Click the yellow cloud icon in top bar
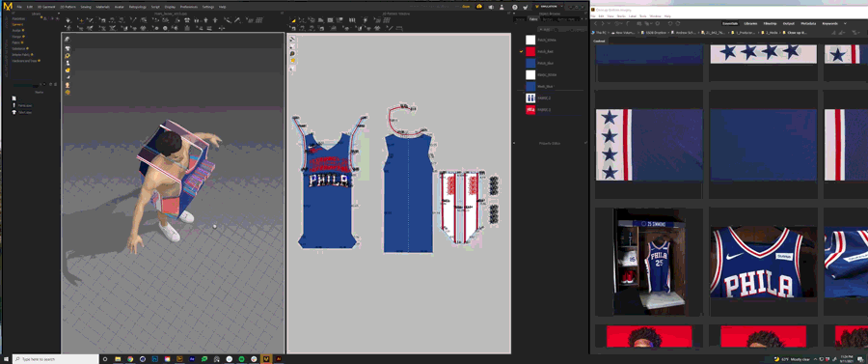Viewport: 868px width, 364px height. [479, 7]
